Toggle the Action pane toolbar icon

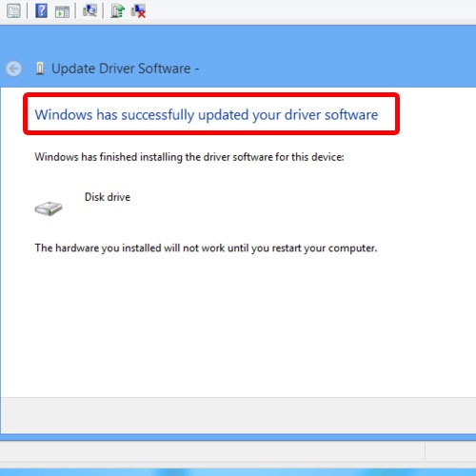tap(62, 11)
